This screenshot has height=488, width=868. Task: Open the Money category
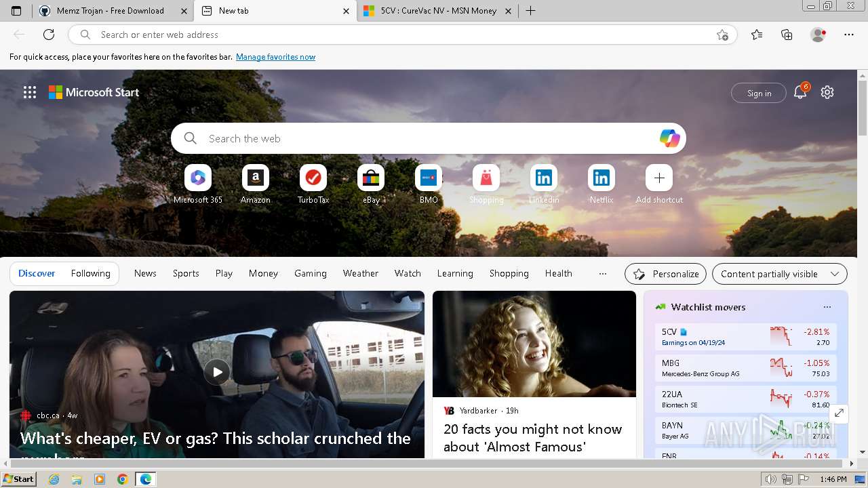[263, 273]
